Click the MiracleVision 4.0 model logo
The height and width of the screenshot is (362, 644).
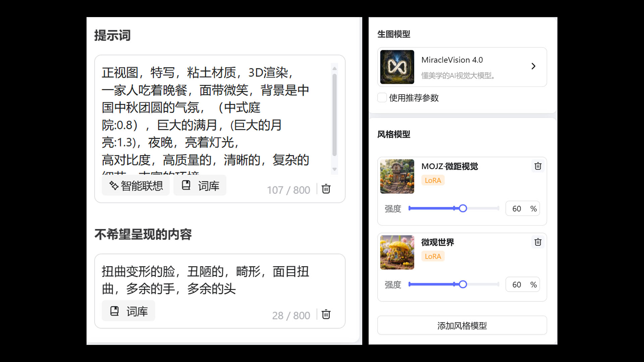tap(397, 67)
